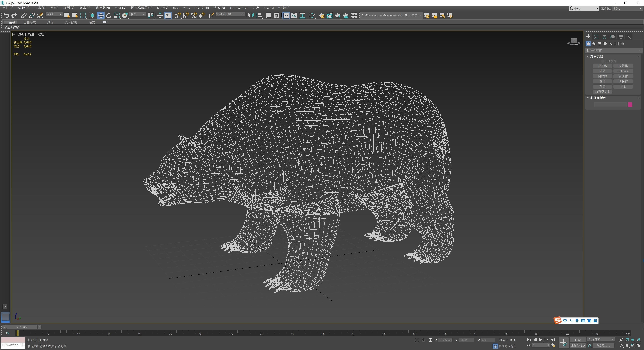The image size is (644, 350).
Task: Click the Undo arrow icon
Action: (x=6, y=15)
